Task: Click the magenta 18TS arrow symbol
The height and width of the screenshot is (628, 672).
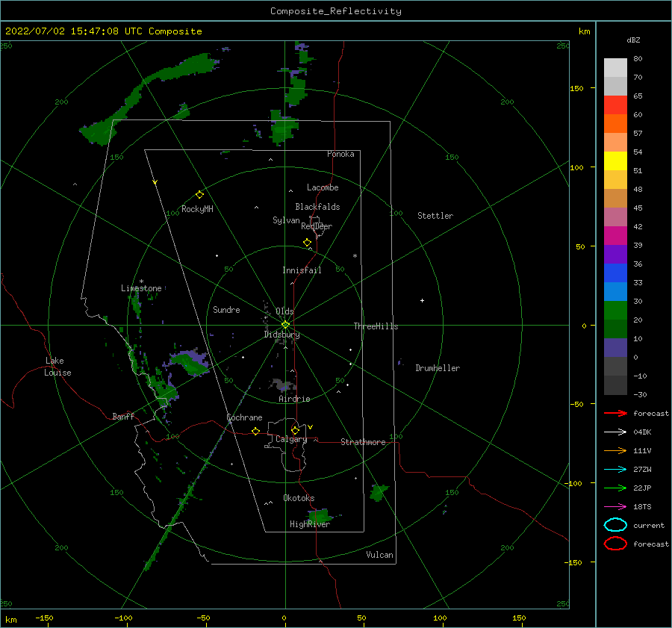Action: click(615, 507)
